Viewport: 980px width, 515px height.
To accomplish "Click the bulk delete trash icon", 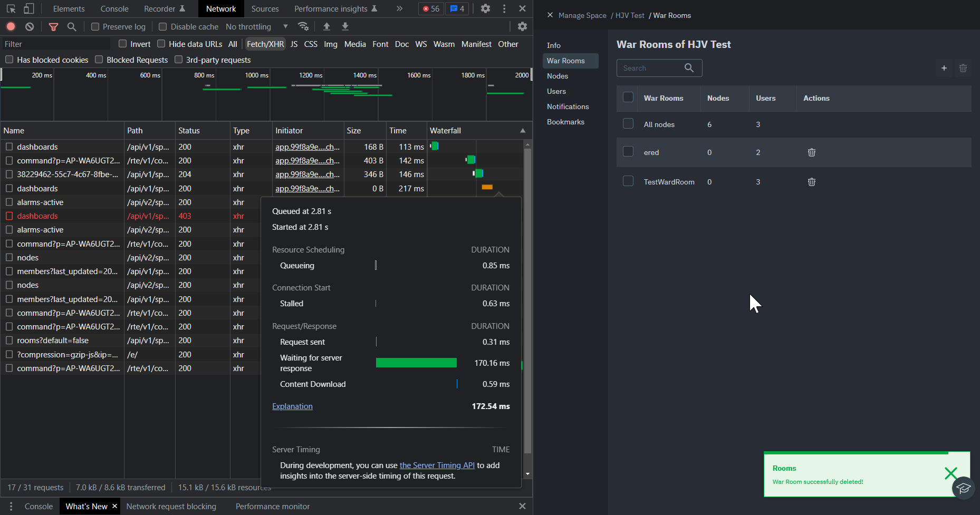I will (x=963, y=68).
